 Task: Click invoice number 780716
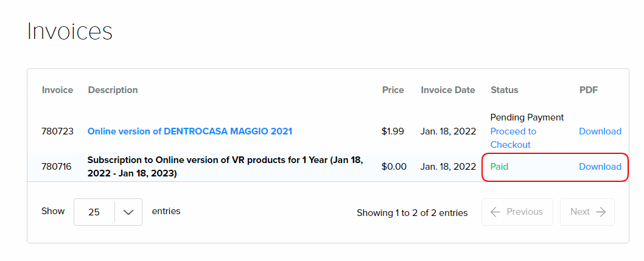(x=56, y=167)
